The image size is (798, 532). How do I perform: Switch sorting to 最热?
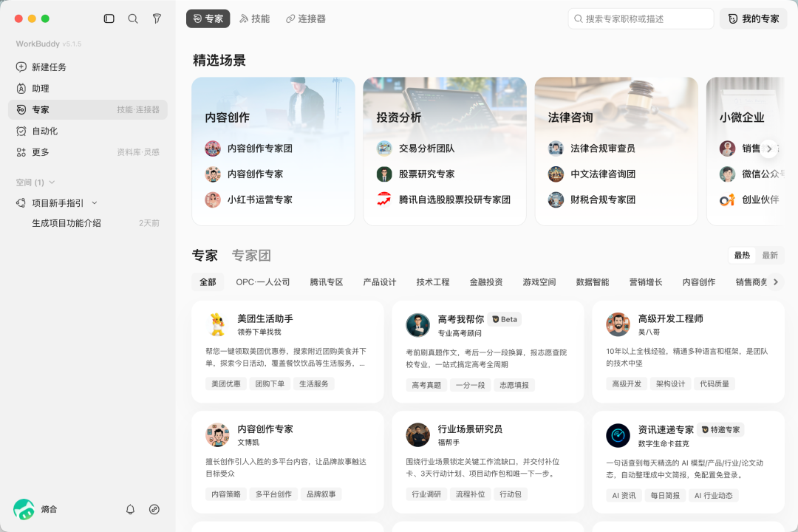pos(742,255)
